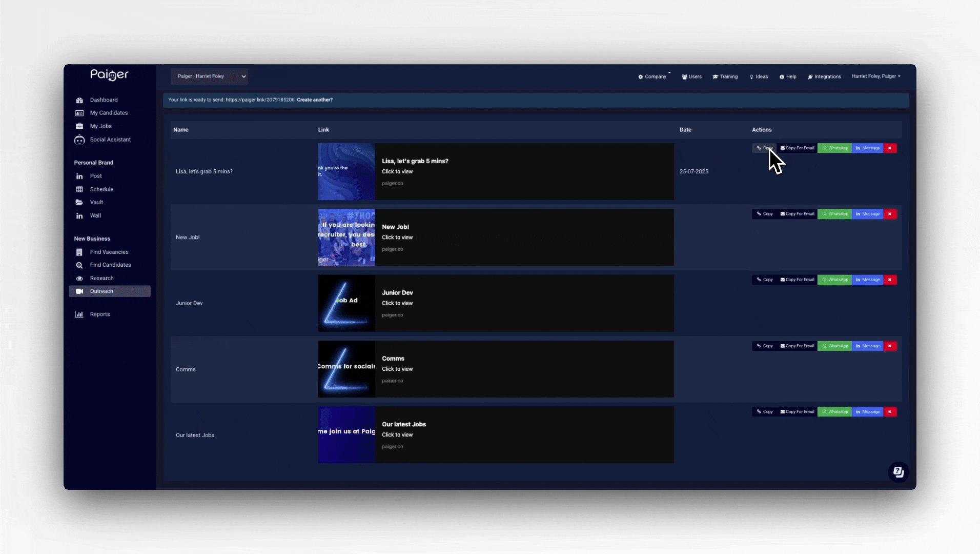Open the Wall page
This screenshot has height=554, width=980.
tap(95, 215)
